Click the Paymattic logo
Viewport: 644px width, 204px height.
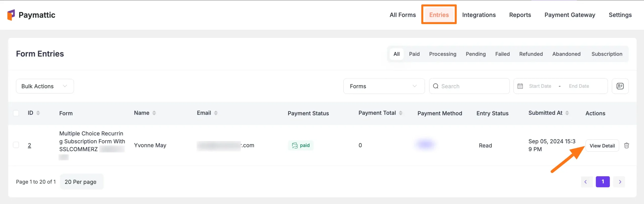coord(31,15)
